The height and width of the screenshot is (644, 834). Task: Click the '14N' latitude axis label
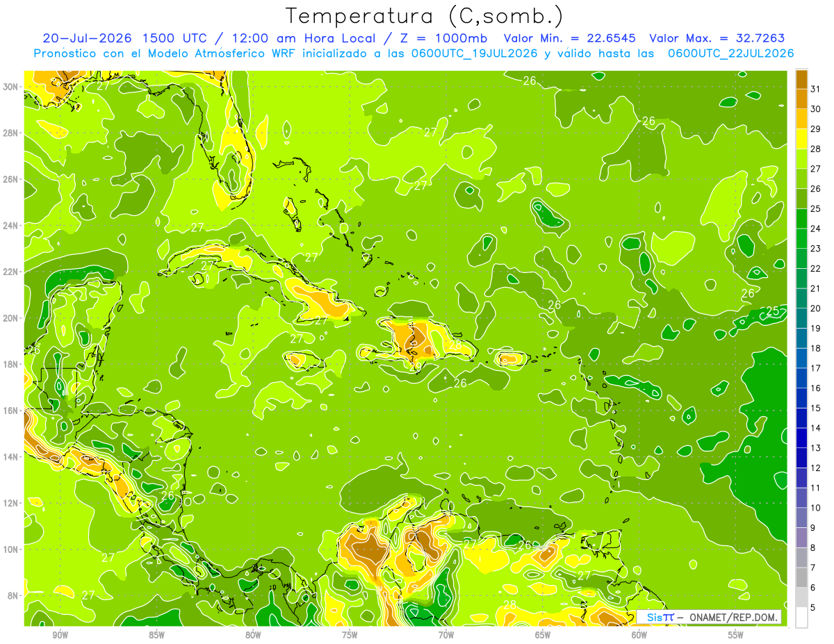[x=12, y=456]
